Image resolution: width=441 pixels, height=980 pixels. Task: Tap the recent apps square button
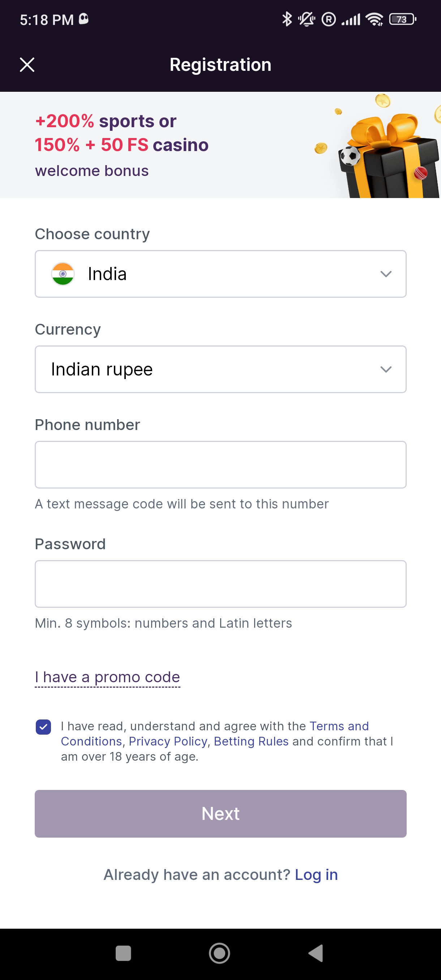pos(123,953)
